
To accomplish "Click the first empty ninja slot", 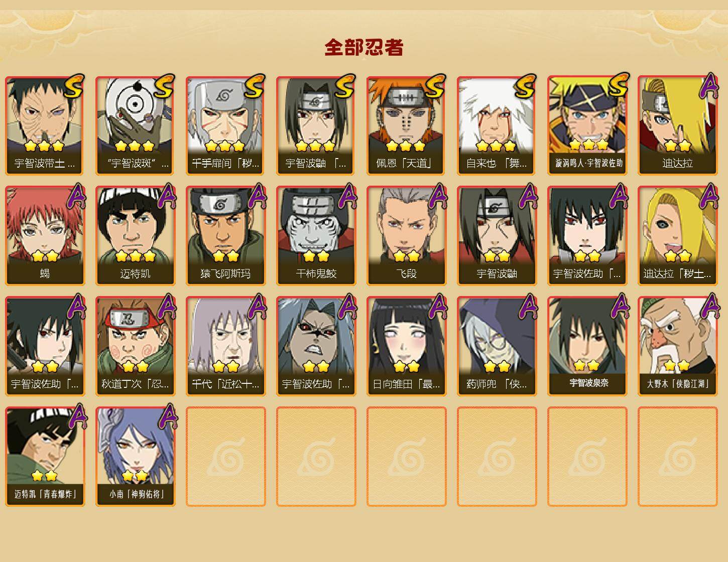I will pyautogui.click(x=225, y=457).
